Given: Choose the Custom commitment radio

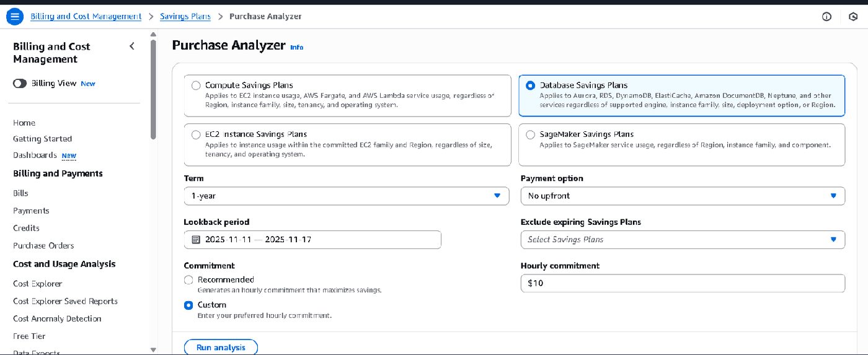Looking at the screenshot, I should click(x=189, y=305).
